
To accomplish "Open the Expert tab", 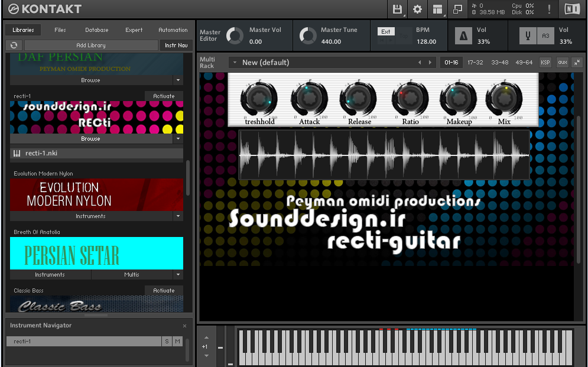I will [x=134, y=30].
